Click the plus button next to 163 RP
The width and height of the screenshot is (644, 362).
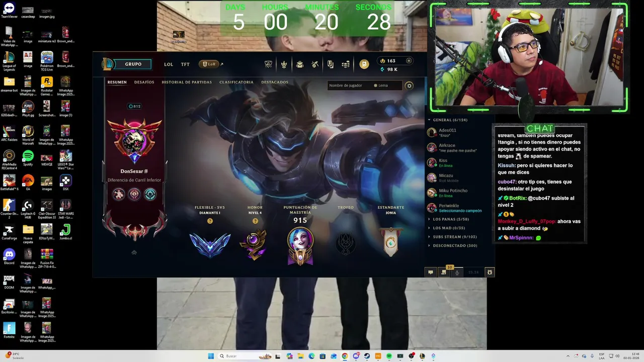409,61
